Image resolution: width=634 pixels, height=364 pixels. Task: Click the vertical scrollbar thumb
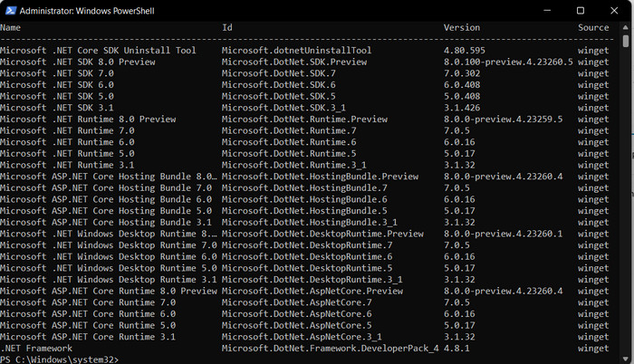click(626, 42)
